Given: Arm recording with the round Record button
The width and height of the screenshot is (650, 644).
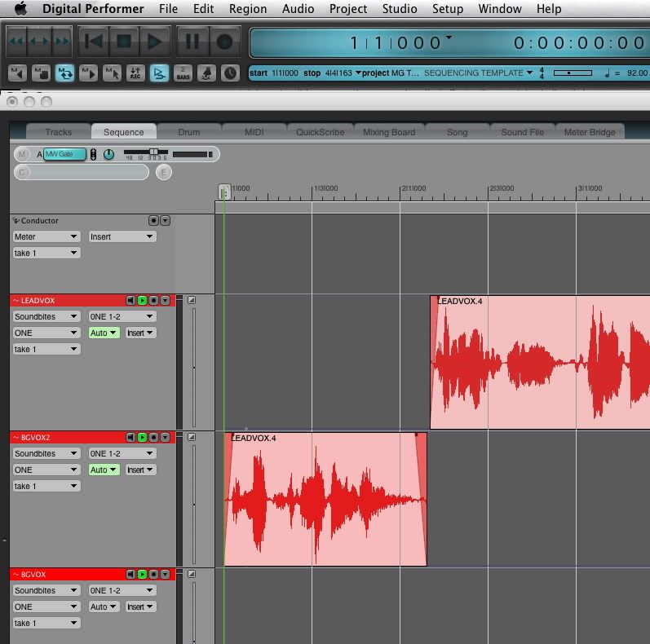Looking at the screenshot, I should 224,41.
